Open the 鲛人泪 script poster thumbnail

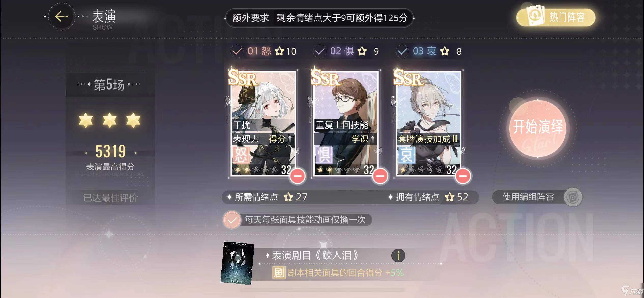pyautogui.click(x=237, y=263)
